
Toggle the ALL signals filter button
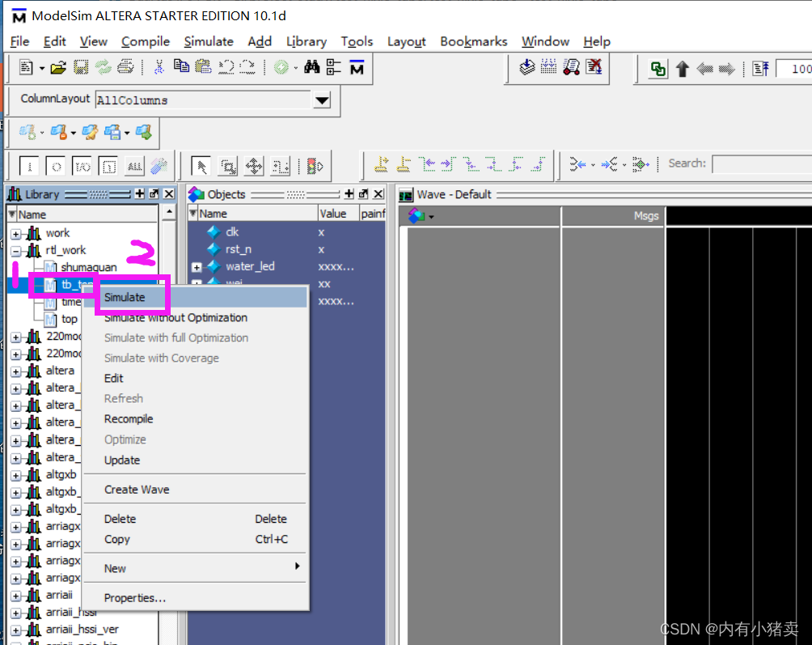point(134,167)
